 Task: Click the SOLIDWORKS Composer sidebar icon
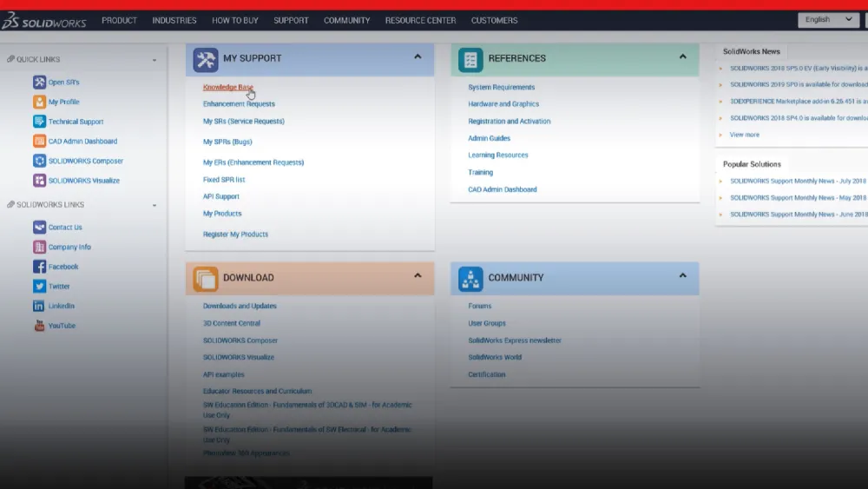click(x=39, y=161)
